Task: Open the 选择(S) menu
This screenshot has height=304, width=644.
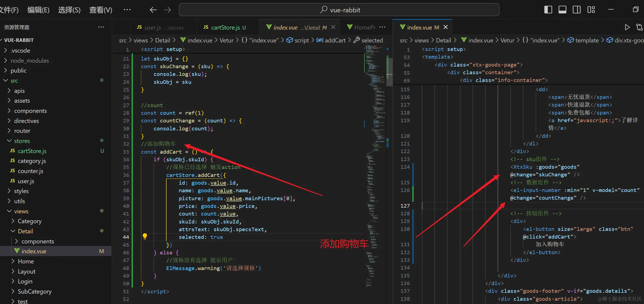Action: click(x=69, y=10)
